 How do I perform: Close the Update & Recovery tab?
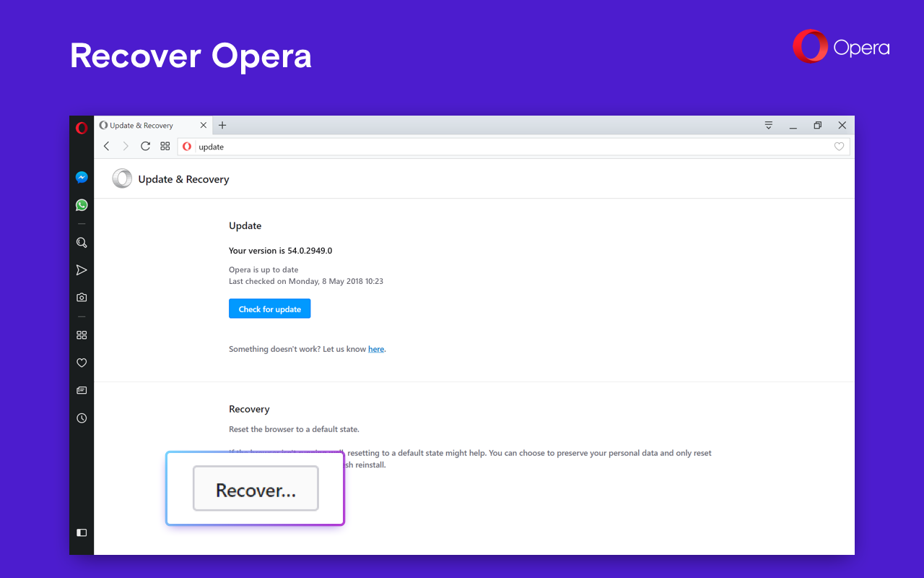pyautogui.click(x=204, y=125)
